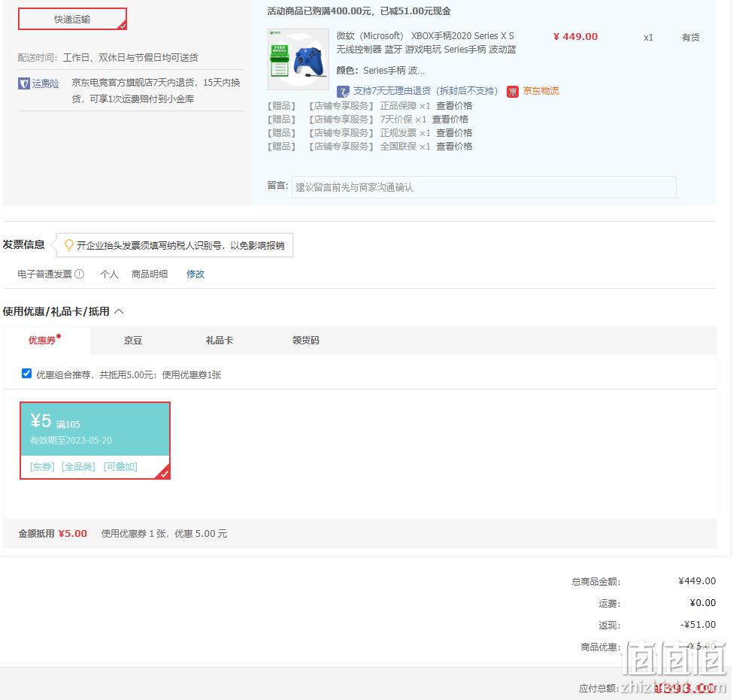The height and width of the screenshot is (700, 733).
Task: Select the 快递运输 delivery option
Action: (72, 19)
